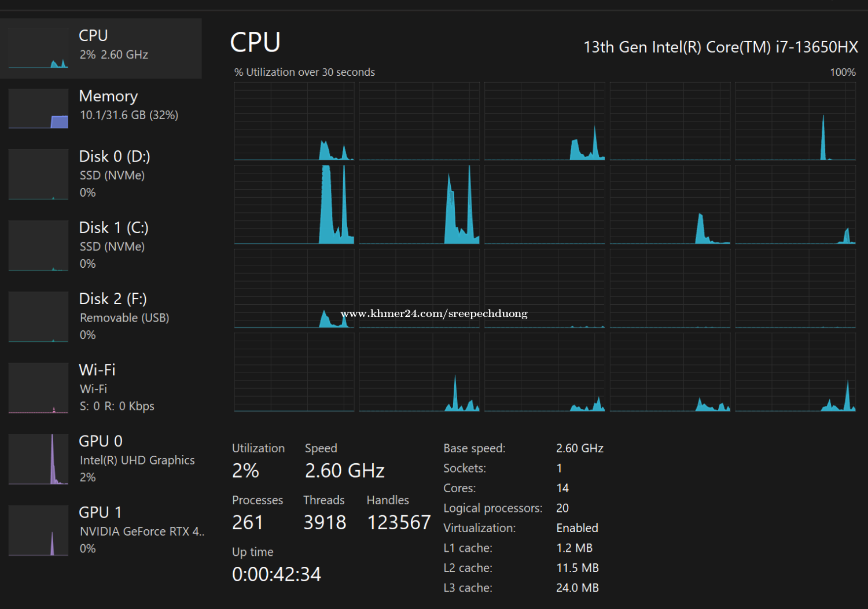Open the GPU 1 NVIDIA GeForce thumbnail
The image size is (868, 609).
pos(38,530)
